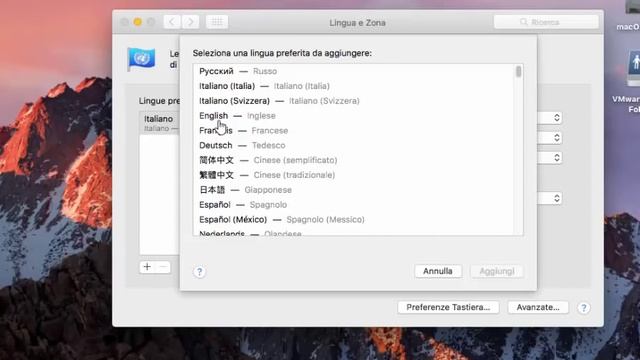The width and height of the screenshot is (640, 360).
Task: Select Español (México) language row
Action: [x=353, y=220]
